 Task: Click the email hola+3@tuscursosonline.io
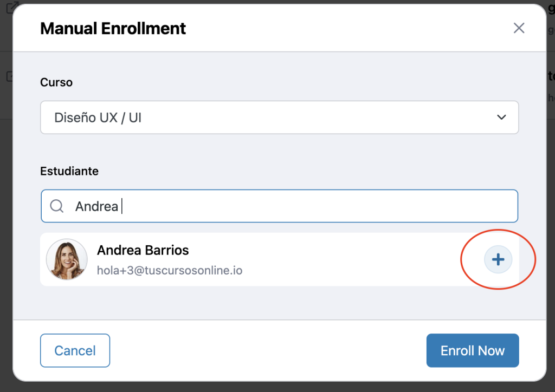tap(169, 270)
